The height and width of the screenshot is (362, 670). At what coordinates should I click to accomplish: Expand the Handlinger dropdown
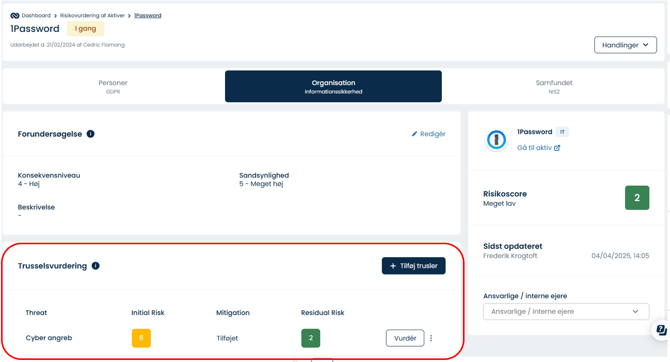pyautogui.click(x=625, y=45)
